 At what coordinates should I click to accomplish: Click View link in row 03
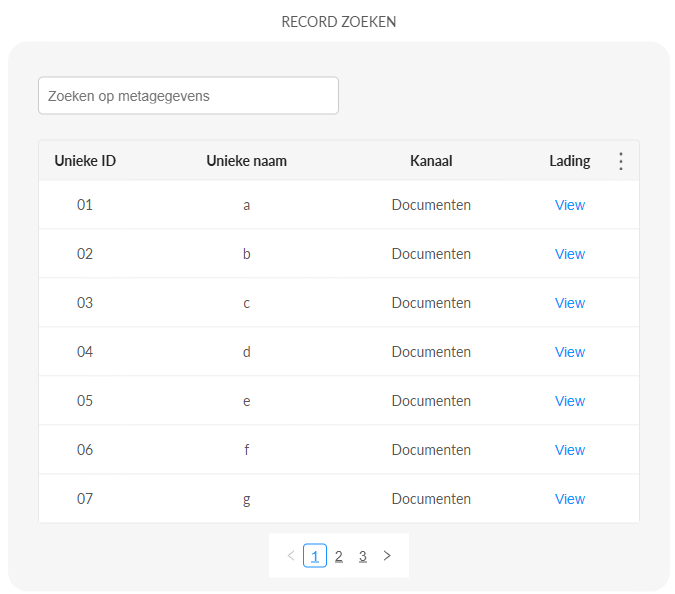click(x=569, y=303)
